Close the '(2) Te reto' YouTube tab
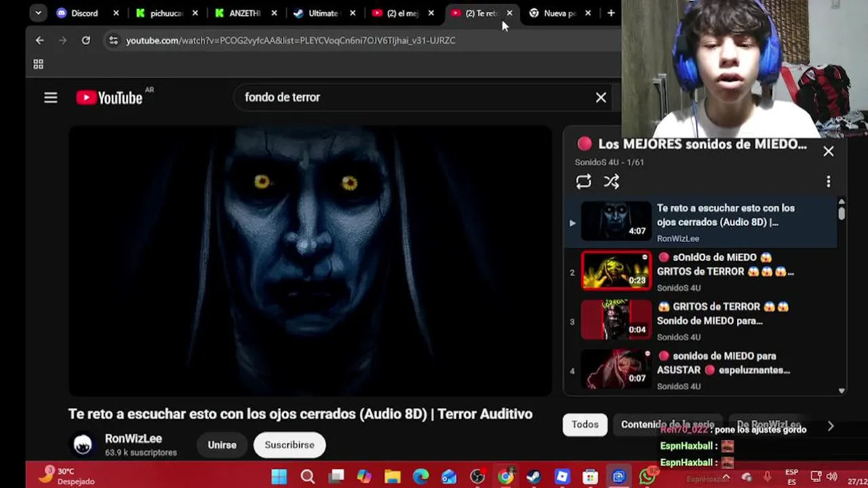868x488 pixels. coord(509,13)
